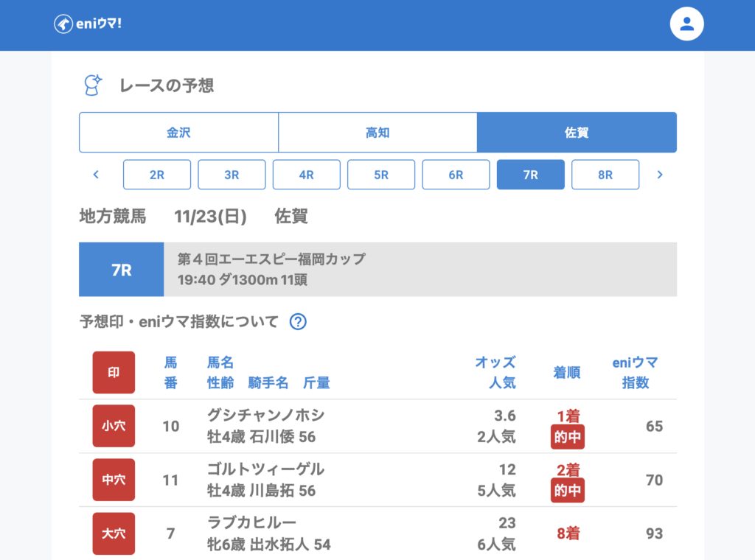This screenshot has height=560, width=755.
Task: Click the race prediction heading icon
Action: pyautogui.click(x=92, y=85)
